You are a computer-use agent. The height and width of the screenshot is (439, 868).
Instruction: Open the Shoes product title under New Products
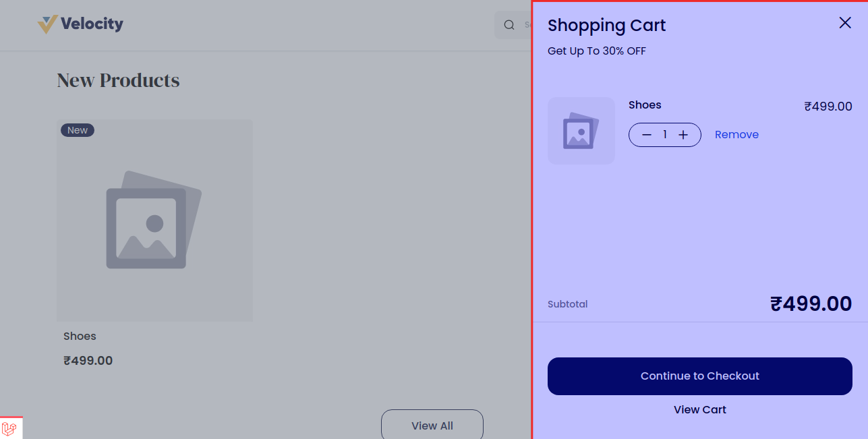click(x=80, y=336)
